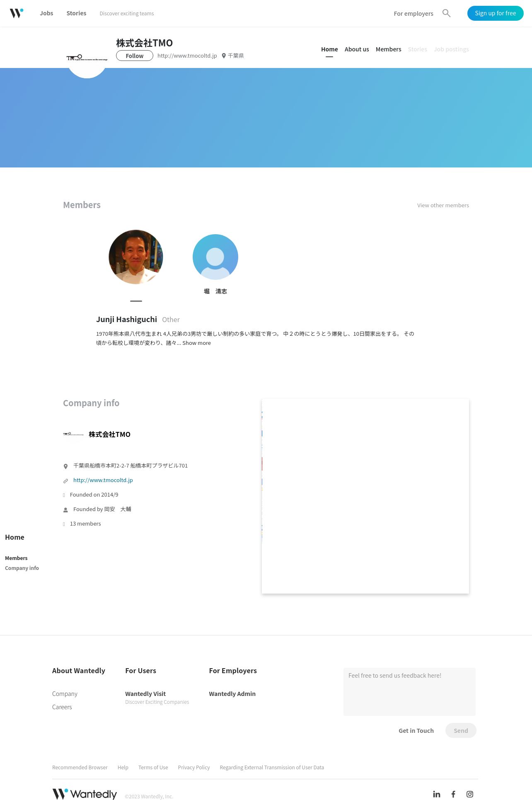Open the tmocoltd.jp link in Company info
This screenshot has width=532, height=800.
coord(103,480)
